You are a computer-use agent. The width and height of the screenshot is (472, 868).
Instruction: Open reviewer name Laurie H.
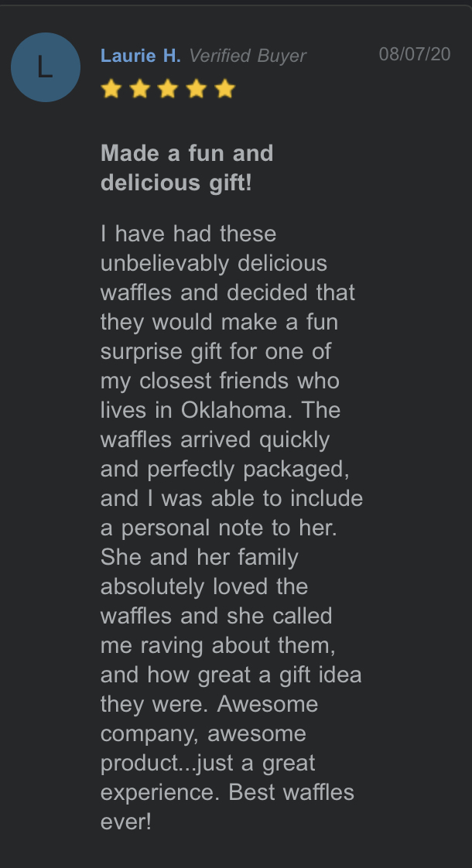click(141, 56)
